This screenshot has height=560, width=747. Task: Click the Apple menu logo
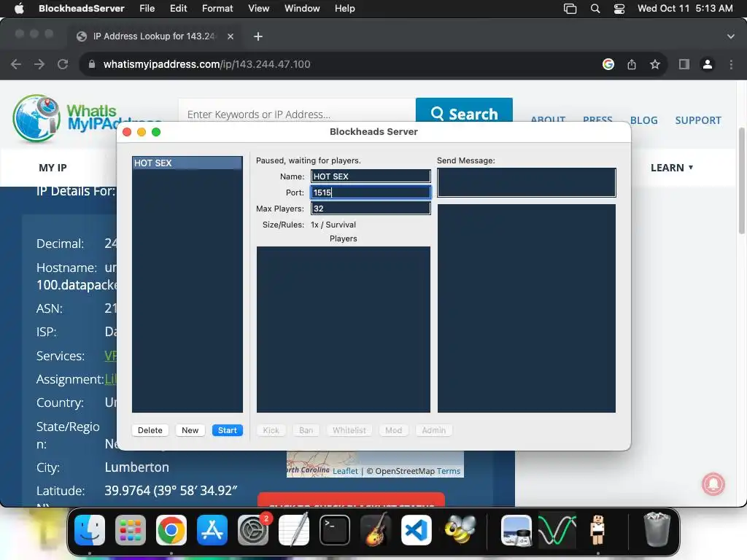click(x=19, y=9)
